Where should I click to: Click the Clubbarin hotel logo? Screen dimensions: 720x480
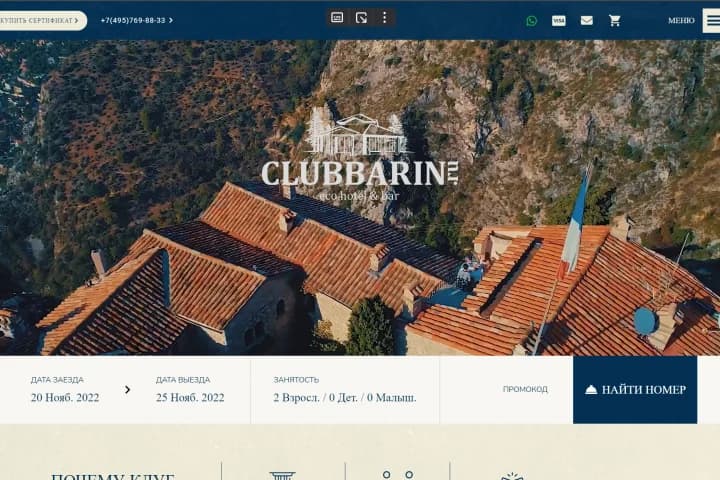pyautogui.click(x=360, y=155)
